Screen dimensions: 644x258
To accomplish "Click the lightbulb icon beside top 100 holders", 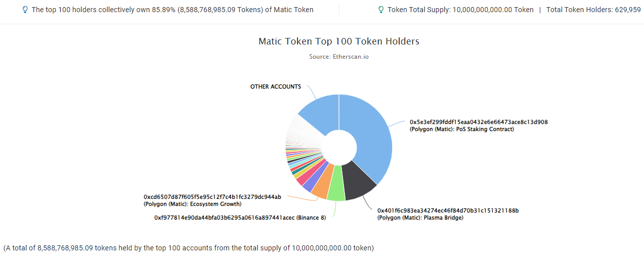I will coord(25,10).
